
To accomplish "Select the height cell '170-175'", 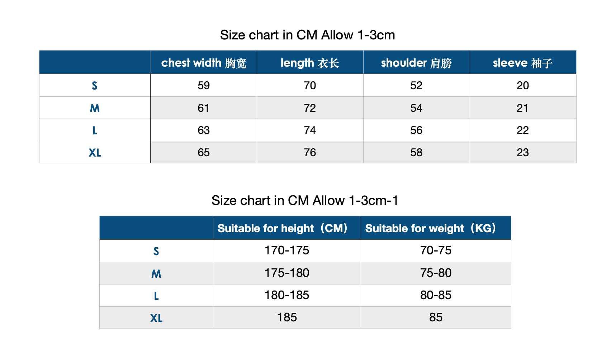I will tap(287, 250).
